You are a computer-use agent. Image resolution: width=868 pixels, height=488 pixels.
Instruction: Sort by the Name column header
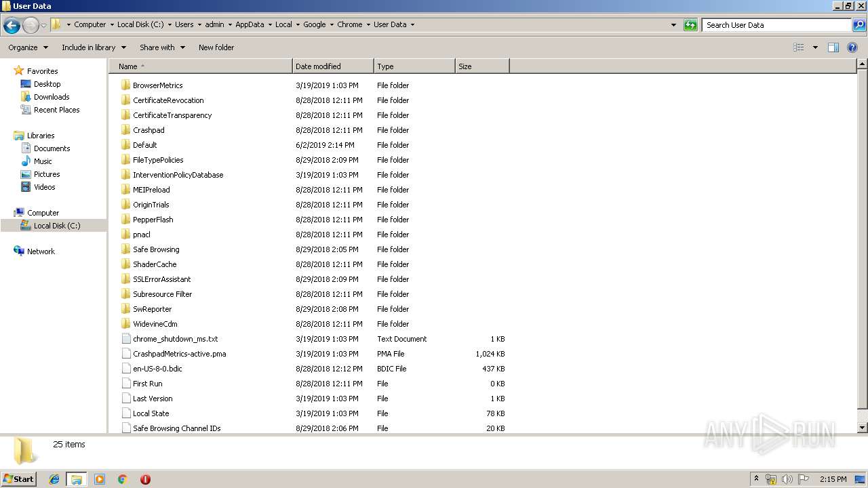[x=201, y=66]
